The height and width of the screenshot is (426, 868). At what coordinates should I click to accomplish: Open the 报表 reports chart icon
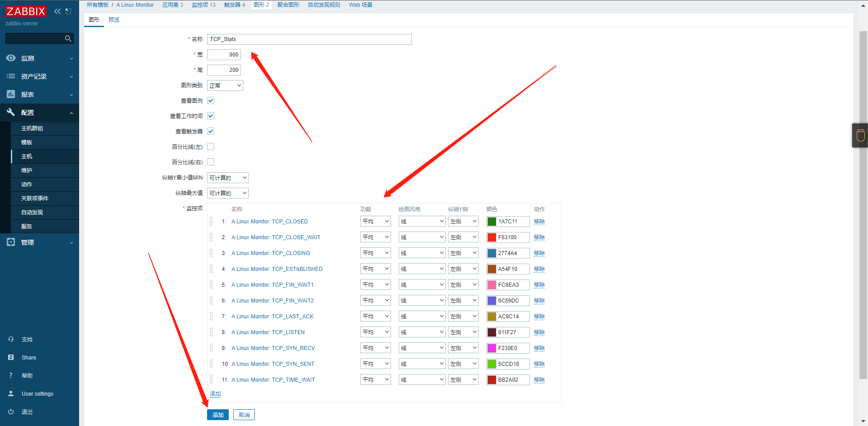tap(11, 94)
